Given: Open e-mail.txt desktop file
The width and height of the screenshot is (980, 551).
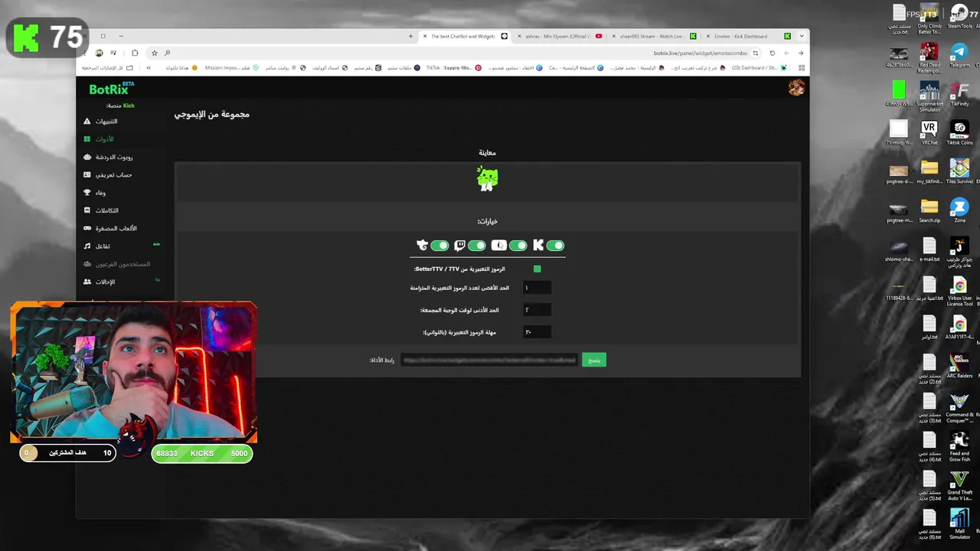Looking at the screenshot, I should 929,249.
